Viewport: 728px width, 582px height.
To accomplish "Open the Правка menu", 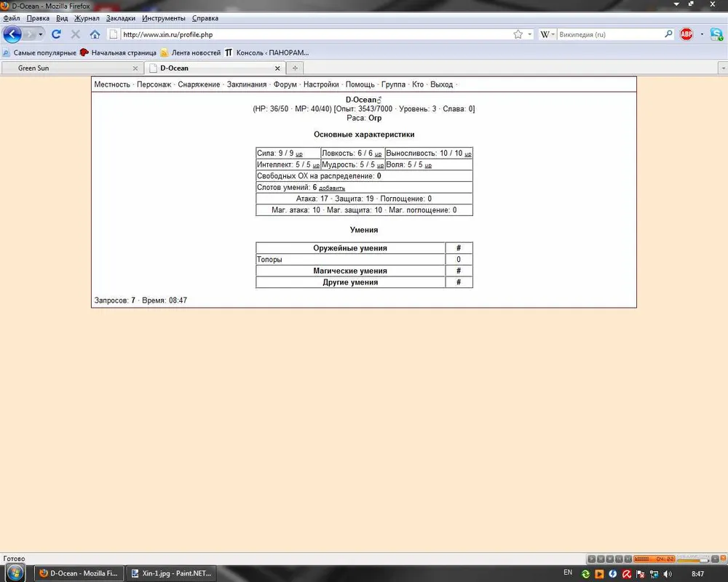I will pos(38,18).
